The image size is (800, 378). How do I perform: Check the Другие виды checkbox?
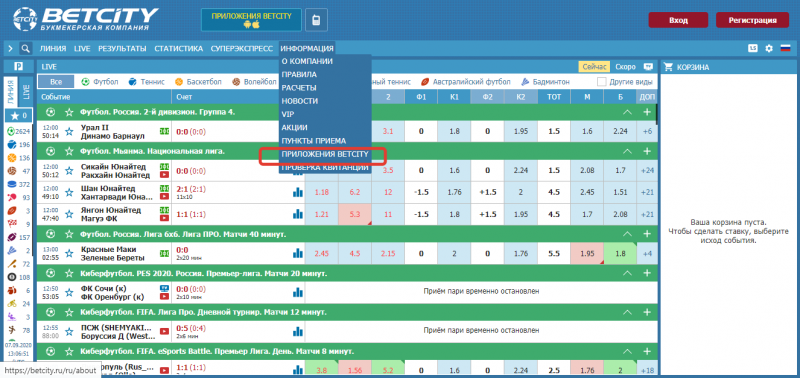(x=602, y=82)
